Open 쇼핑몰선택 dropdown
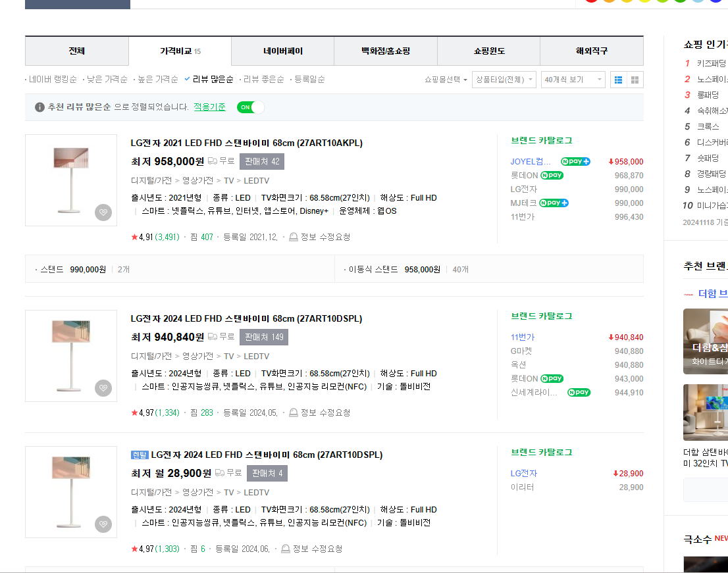 pos(446,80)
